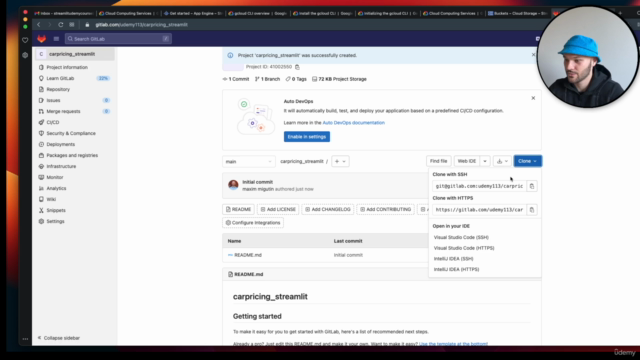Open the template at the bottom link
This screenshot has height=360, width=640.
click(453, 344)
